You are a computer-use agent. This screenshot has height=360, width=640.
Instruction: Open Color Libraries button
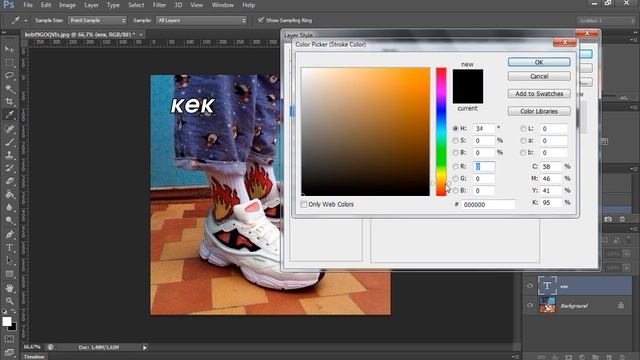click(539, 111)
